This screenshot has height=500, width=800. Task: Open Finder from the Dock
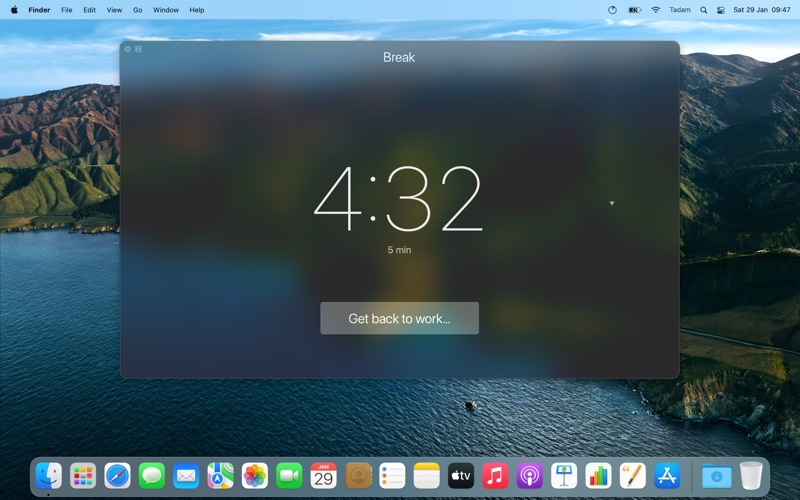tap(49, 476)
